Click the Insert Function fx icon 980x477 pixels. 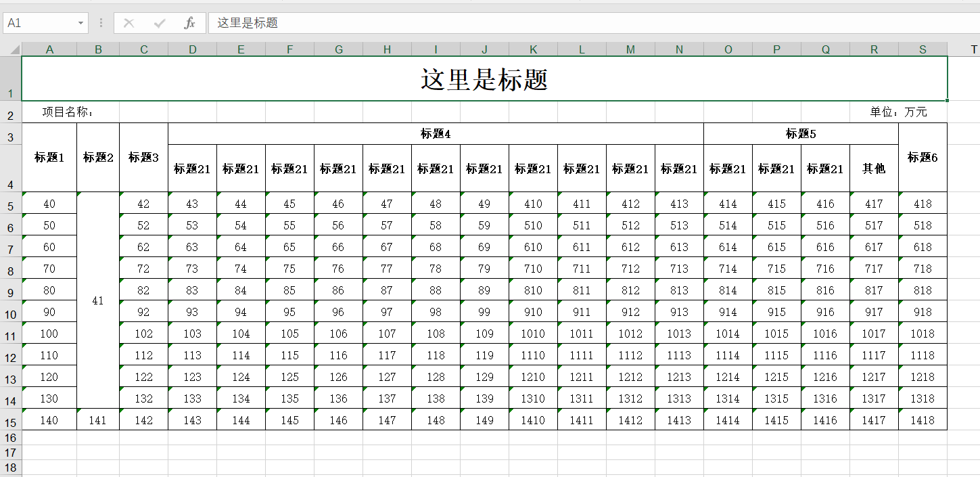click(189, 23)
